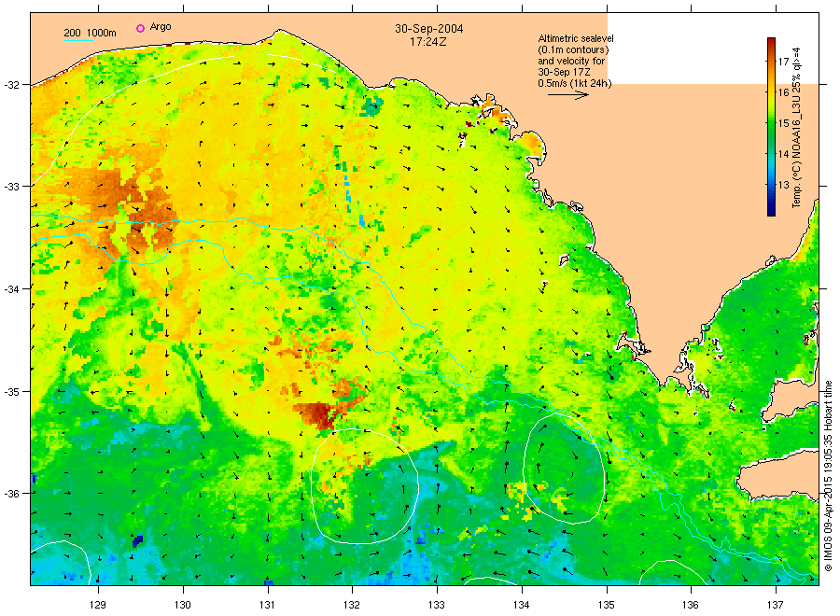Image resolution: width=840 pixels, height=616 pixels.
Task: Click the dark red warm patch near 131.7, -35.2
Action: click(x=319, y=414)
